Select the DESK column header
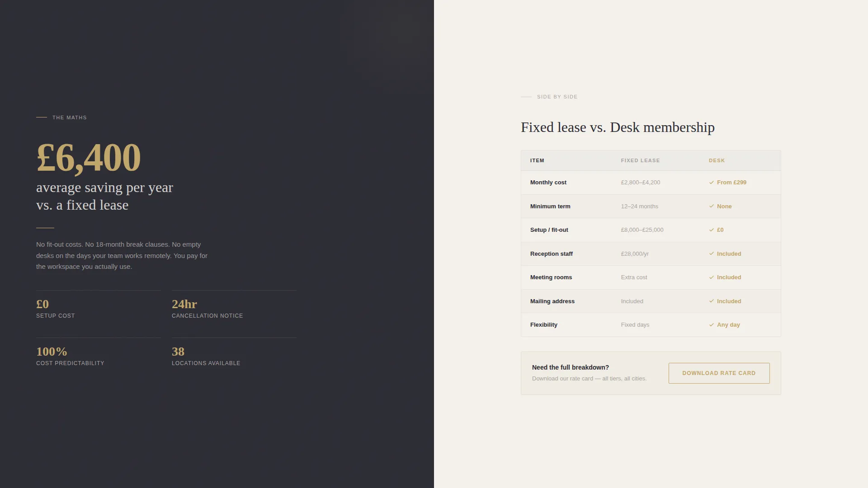 tap(717, 160)
